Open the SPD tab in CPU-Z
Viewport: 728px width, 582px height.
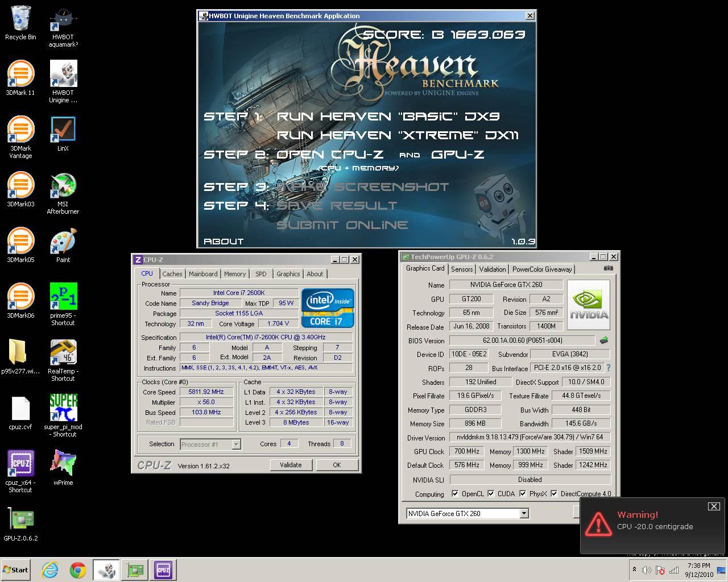click(x=260, y=274)
